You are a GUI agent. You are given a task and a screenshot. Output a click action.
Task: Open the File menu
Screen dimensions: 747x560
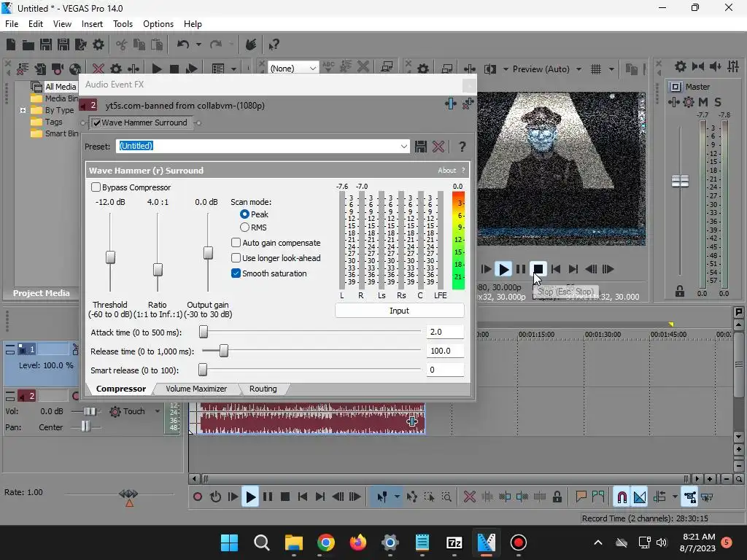click(x=12, y=24)
